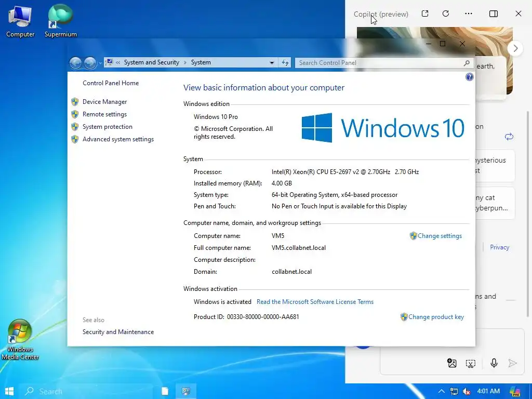The width and height of the screenshot is (532, 399).
Task: Open the Copilot Privacy link
Action: click(x=499, y=247)
